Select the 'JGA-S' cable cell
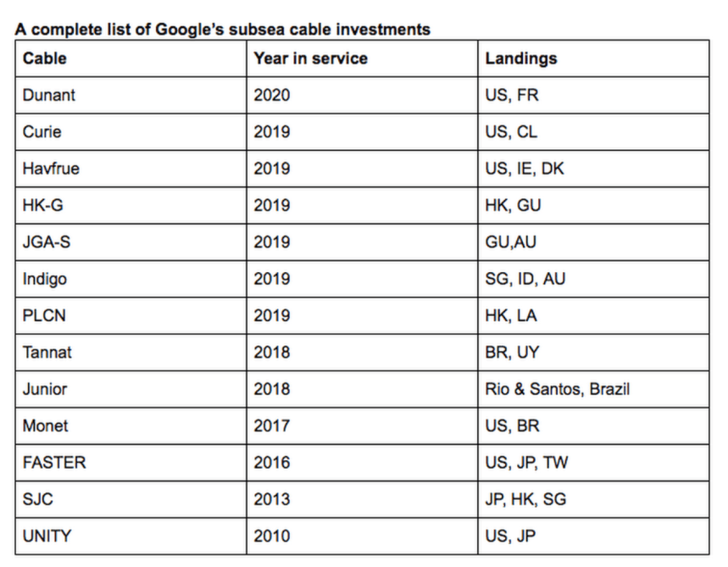728x567 pixels. pos(47,242)
